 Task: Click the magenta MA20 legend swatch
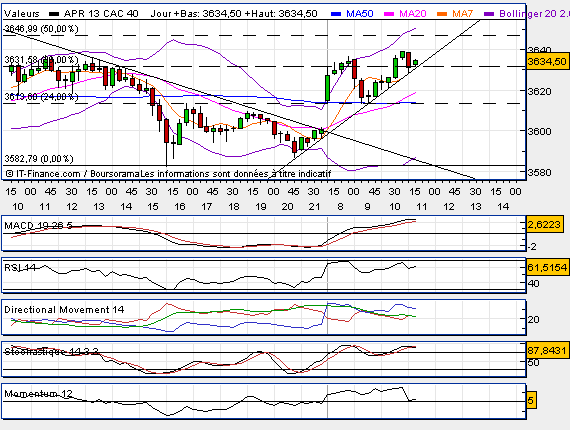(x=389, y=14)
